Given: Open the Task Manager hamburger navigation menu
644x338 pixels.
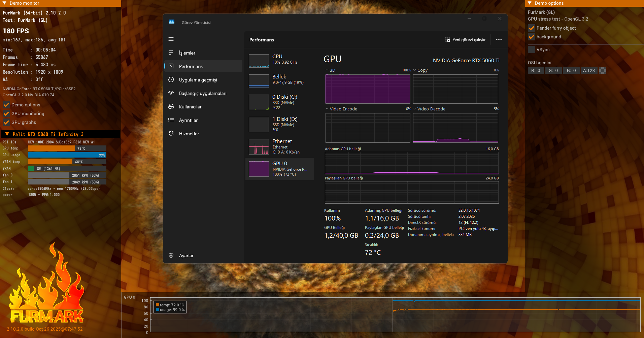Looking at the screenshot, I should 171,39.
